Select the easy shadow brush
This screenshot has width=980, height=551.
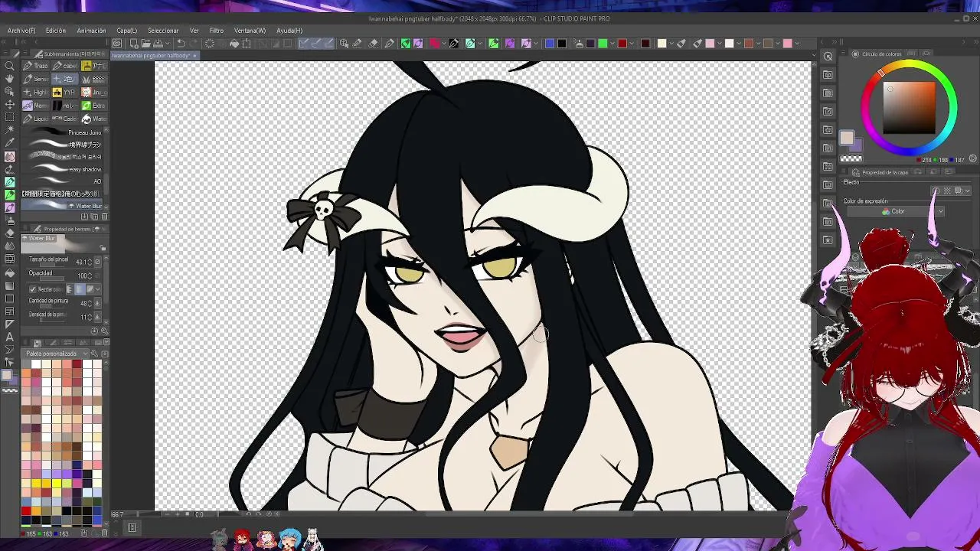pyautogui.click(x=63, y=169)
